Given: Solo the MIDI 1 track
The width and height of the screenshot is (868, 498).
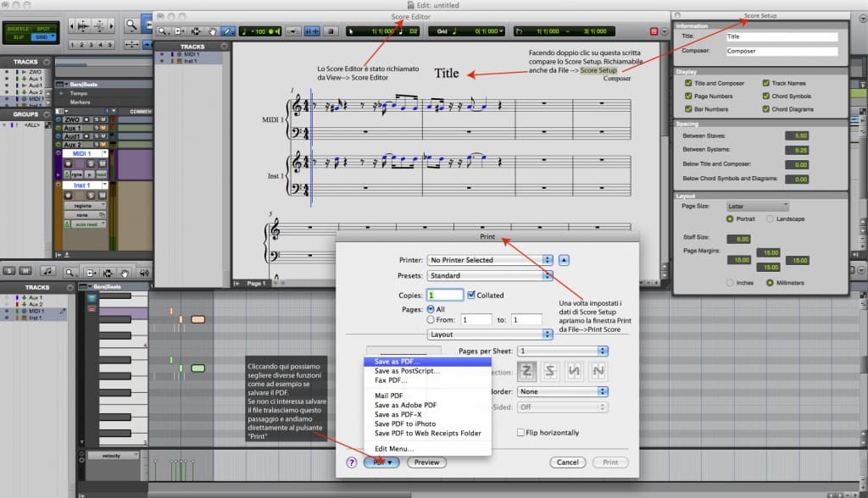Looking at the screenshot, I should coord(90,163).
